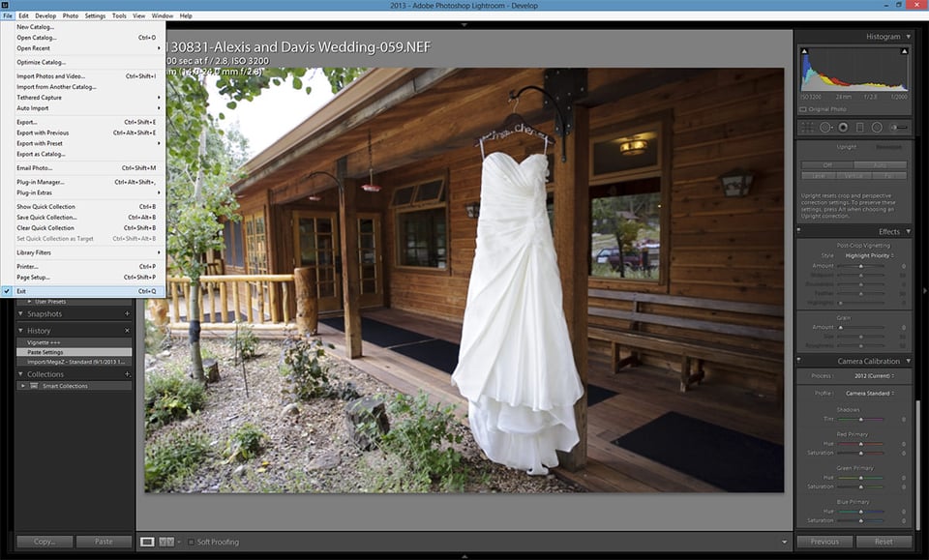Viewport: 929px width, 560px height.
Task: Collapse the Effects panel
Action: 909,231
